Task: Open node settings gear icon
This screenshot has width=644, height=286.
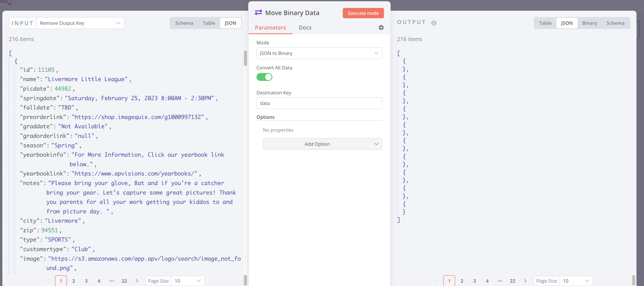Action: pyautogui.click(x=381, y=28)
